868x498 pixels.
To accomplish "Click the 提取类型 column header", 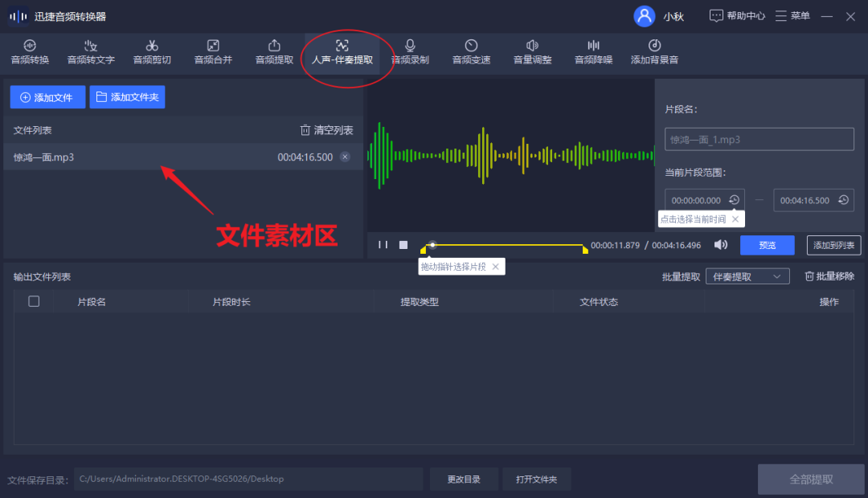I will (420, 302).
